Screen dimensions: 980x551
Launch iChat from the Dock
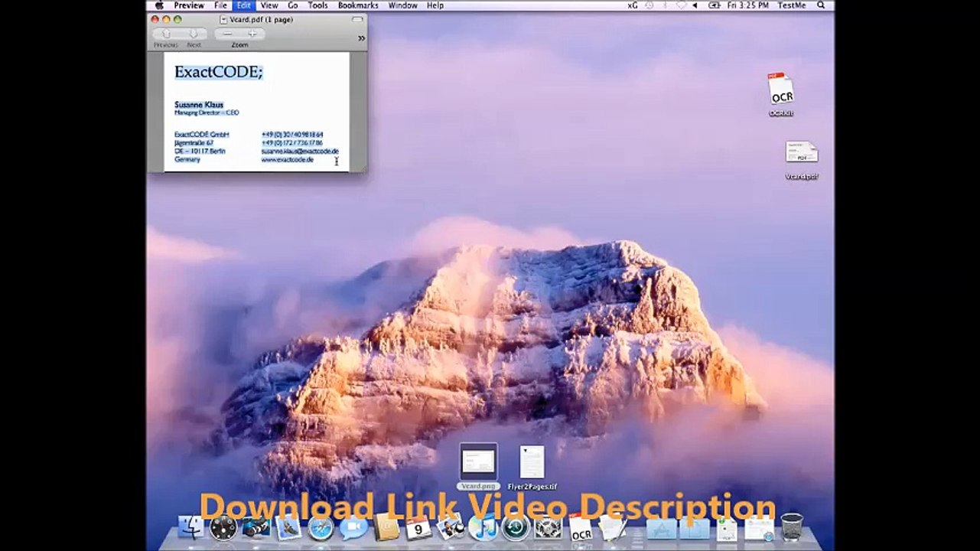353,527
